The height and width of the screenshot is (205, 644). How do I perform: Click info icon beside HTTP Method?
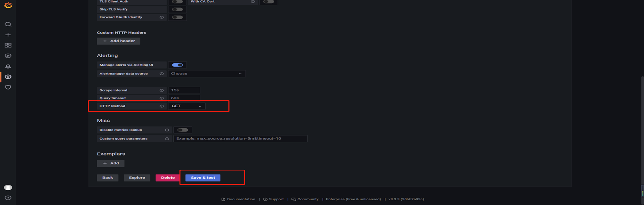coord(162,106)
